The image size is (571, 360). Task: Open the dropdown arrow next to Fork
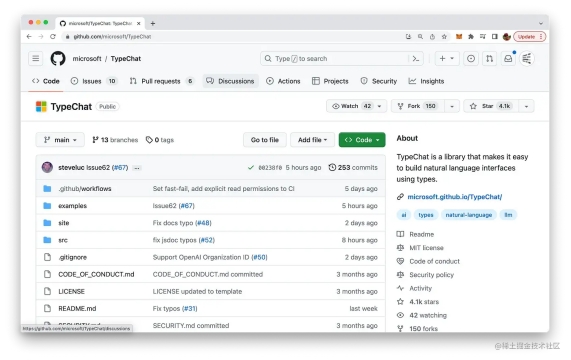pyautogui.click(x=452, y=106)
